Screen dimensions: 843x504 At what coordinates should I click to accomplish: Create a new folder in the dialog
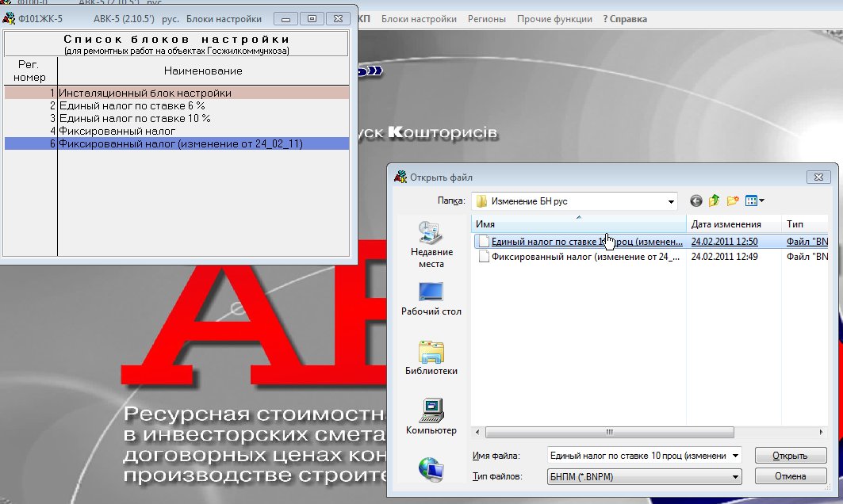[x=732, y=200]
